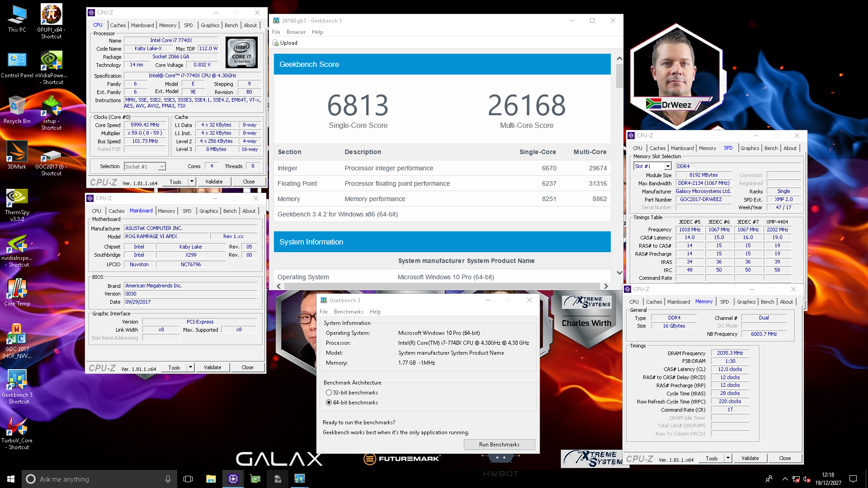Click Intel Core i7 logo in CPU-Z

point(241,52)
